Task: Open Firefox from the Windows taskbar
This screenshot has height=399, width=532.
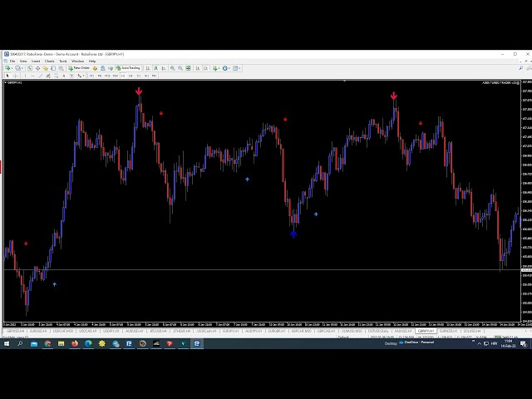Action: click(75, 342)
